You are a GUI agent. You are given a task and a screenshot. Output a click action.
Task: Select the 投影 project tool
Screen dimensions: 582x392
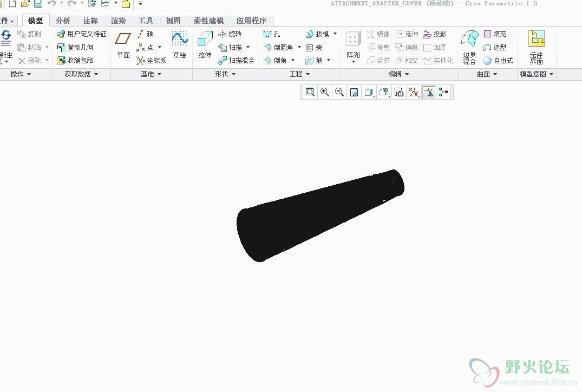[x=435, y=34]
